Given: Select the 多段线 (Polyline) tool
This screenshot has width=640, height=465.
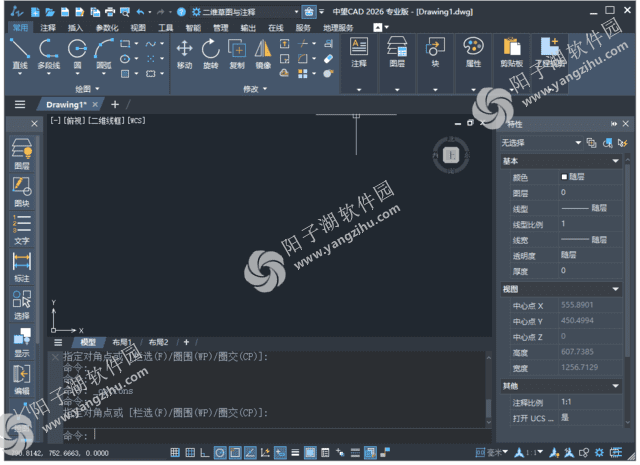Looking at the screenshot, I should pos(49,53).
